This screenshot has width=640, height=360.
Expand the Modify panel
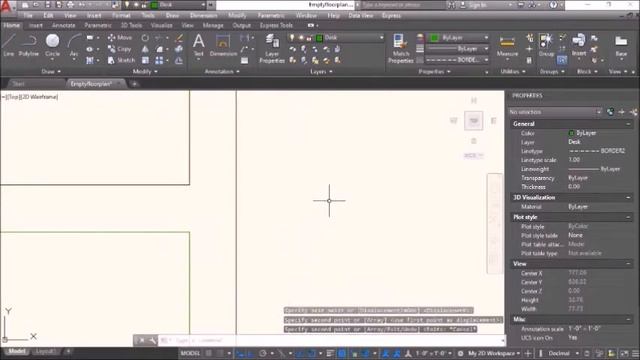(x=145, y=71)
